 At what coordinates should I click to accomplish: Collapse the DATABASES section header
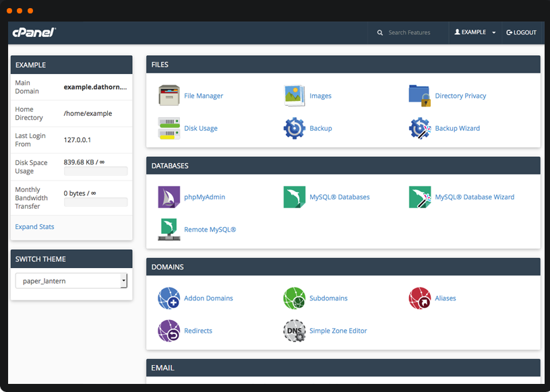(343, 166)
